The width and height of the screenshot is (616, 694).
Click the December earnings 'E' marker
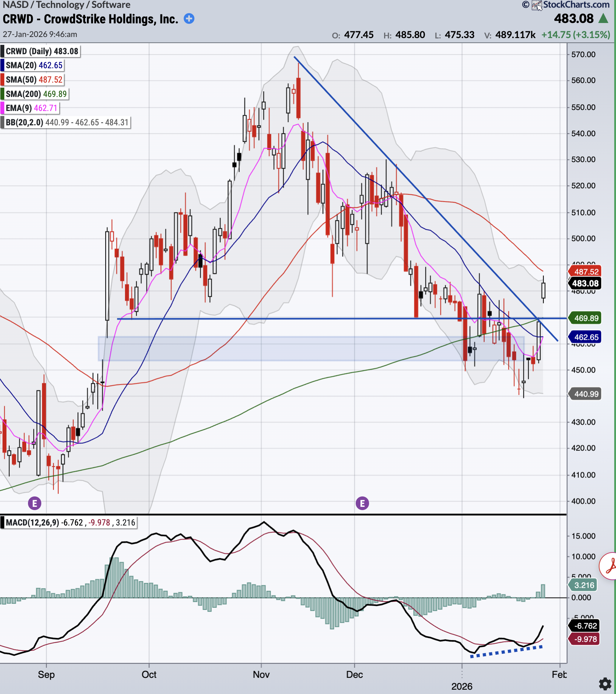pyautogui.click(x=362, y=503)
